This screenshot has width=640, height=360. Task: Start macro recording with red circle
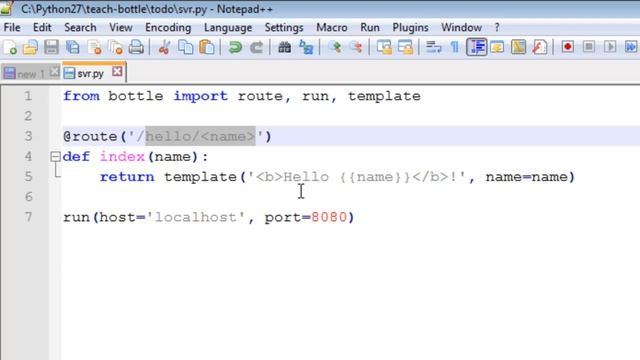(567, 47)
